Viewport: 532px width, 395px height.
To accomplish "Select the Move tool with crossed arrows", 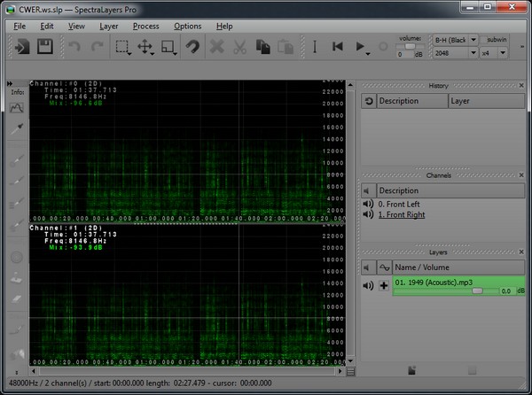I will 145,47.
